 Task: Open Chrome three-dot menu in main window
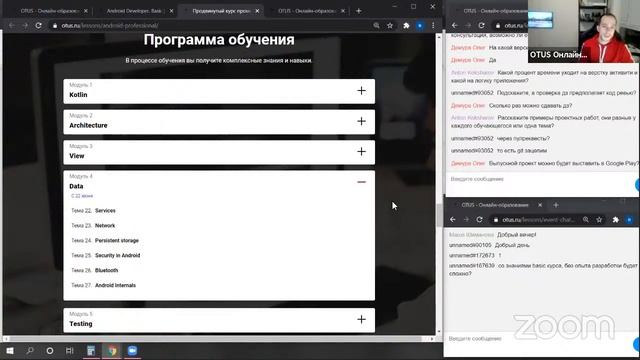coord(433,25)
